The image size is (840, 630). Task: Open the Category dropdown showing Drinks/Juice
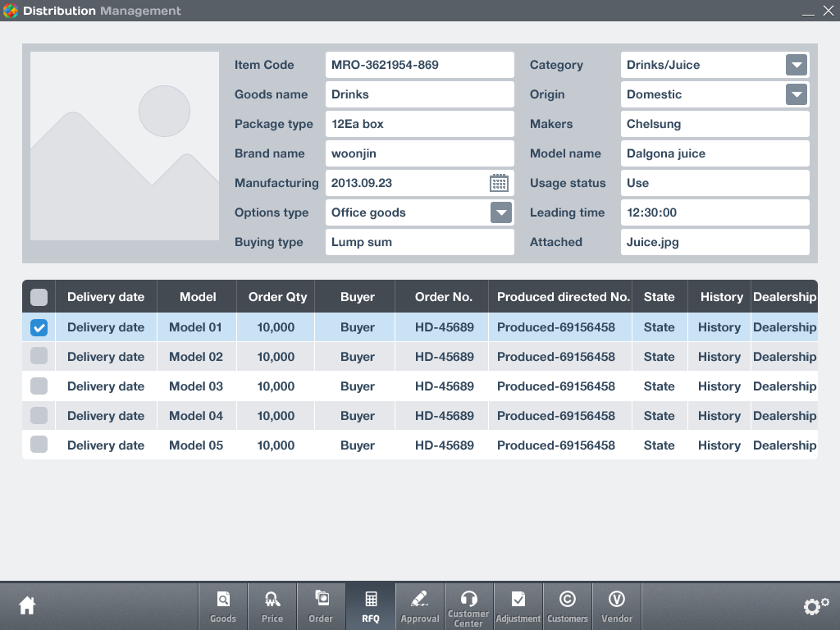[795, 65]
